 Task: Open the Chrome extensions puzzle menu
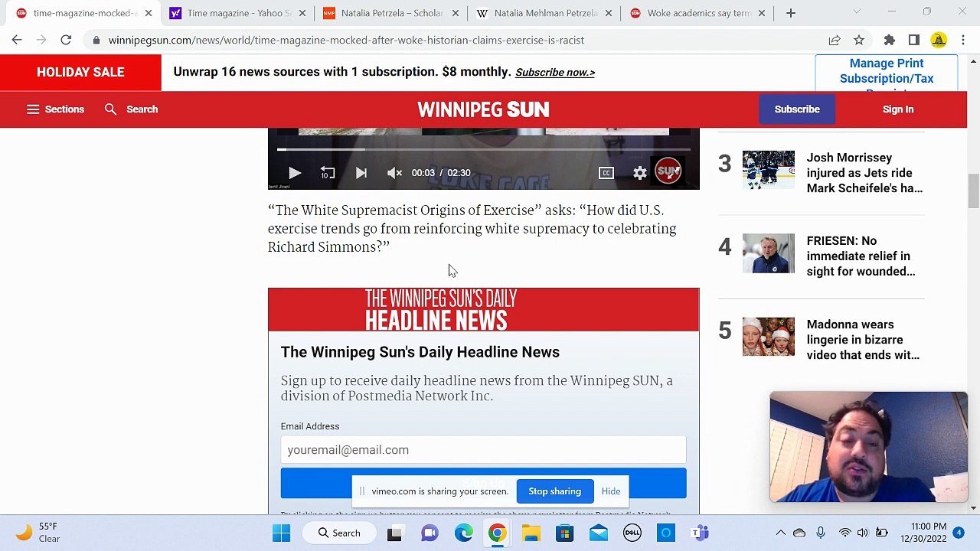coord(890,40)
